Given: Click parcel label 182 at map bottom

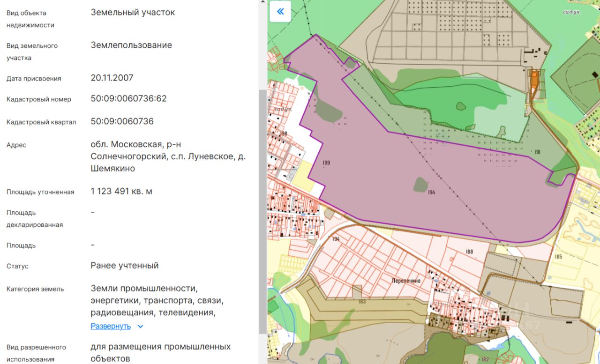Looking at the screenshot, I should tap(485, 359).
